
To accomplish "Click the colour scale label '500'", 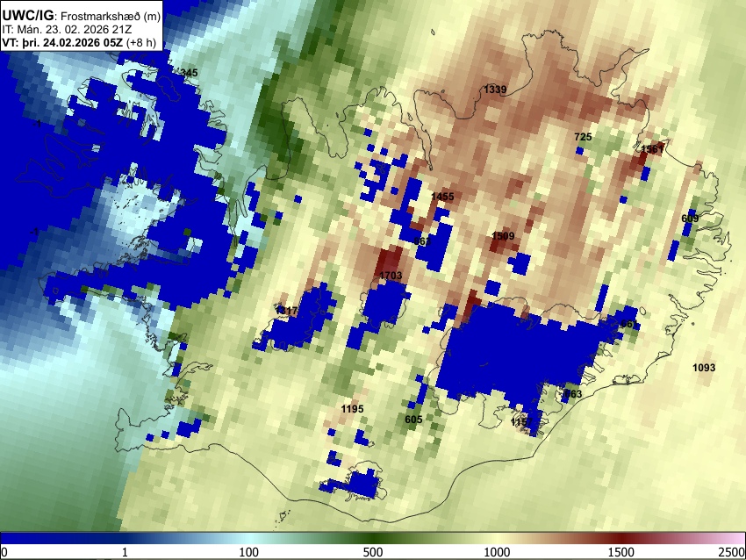I will [373, 552].
